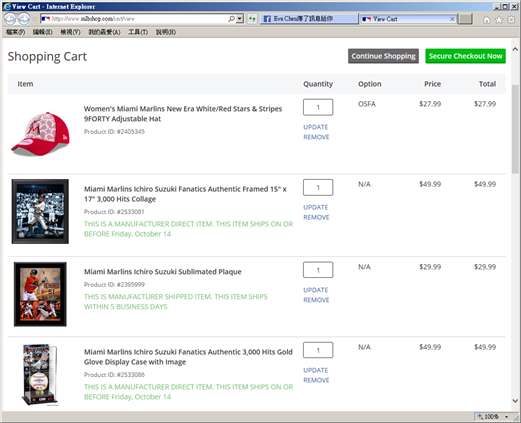Screen dimensions: 521x423
Task: Click the search magnifier in address bar
Action: tap(231, 19)
